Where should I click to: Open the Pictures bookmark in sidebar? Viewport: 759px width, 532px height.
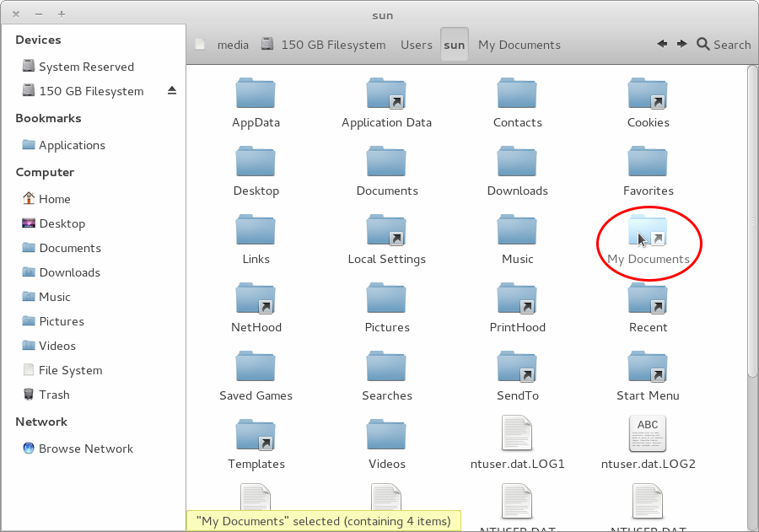point(61,321)
